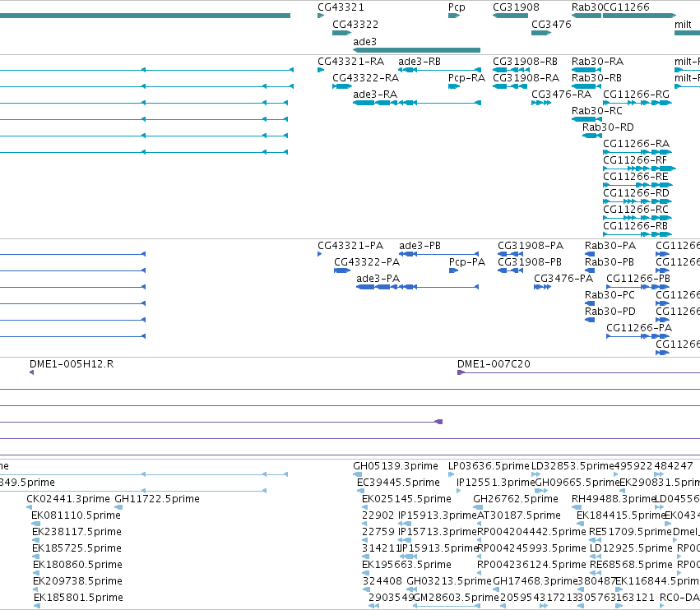Screen dimensions: 700x610
Task: Click the Pcp gene label
Action: point(457,7)
